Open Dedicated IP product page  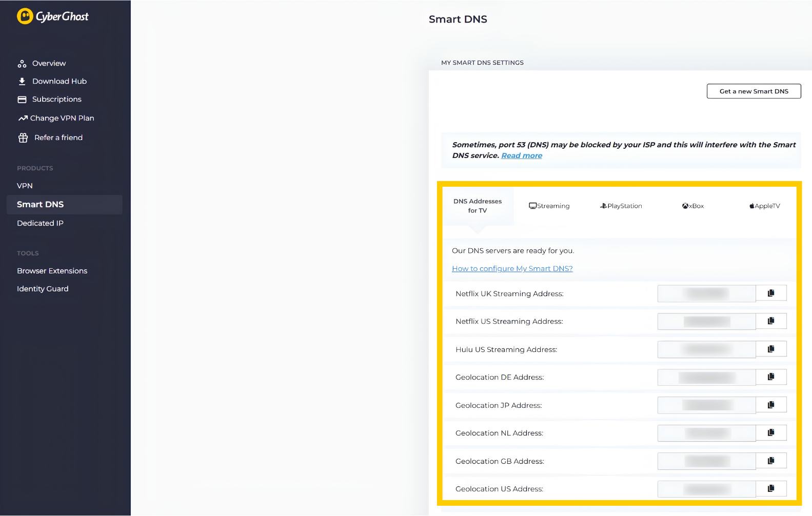[40, 224]
